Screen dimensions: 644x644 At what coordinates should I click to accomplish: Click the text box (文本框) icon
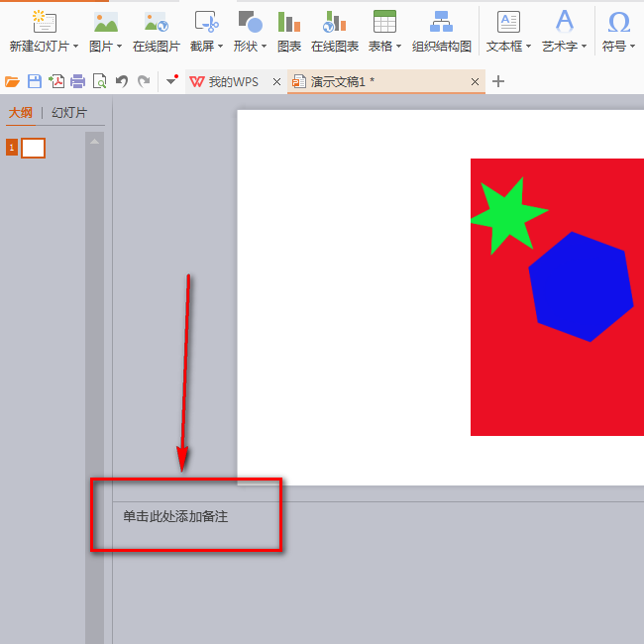pyautogui.click(x=508, y=22)
